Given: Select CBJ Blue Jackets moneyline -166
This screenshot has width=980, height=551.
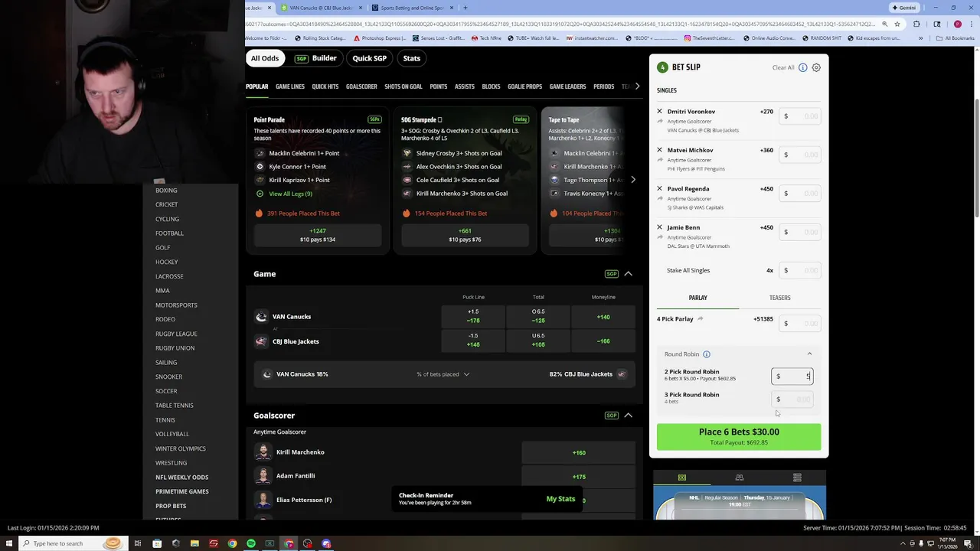Looking at the screenshot, I should coord(603,341).
